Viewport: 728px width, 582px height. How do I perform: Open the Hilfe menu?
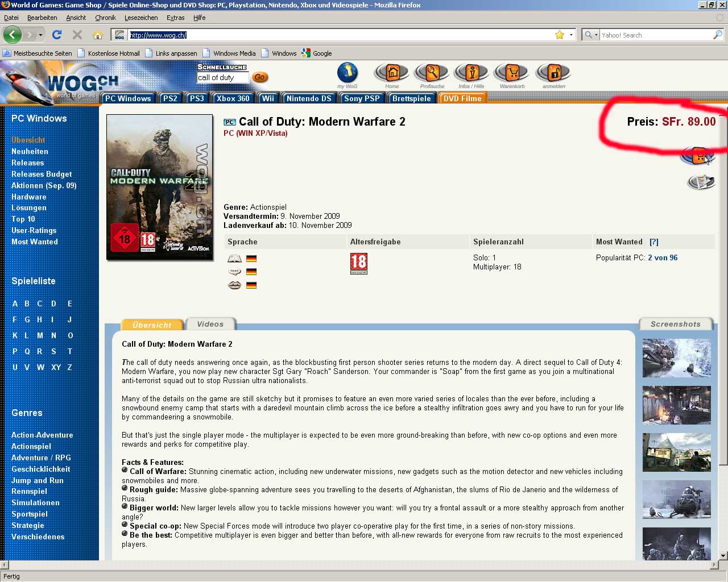(x=199, y=18)
